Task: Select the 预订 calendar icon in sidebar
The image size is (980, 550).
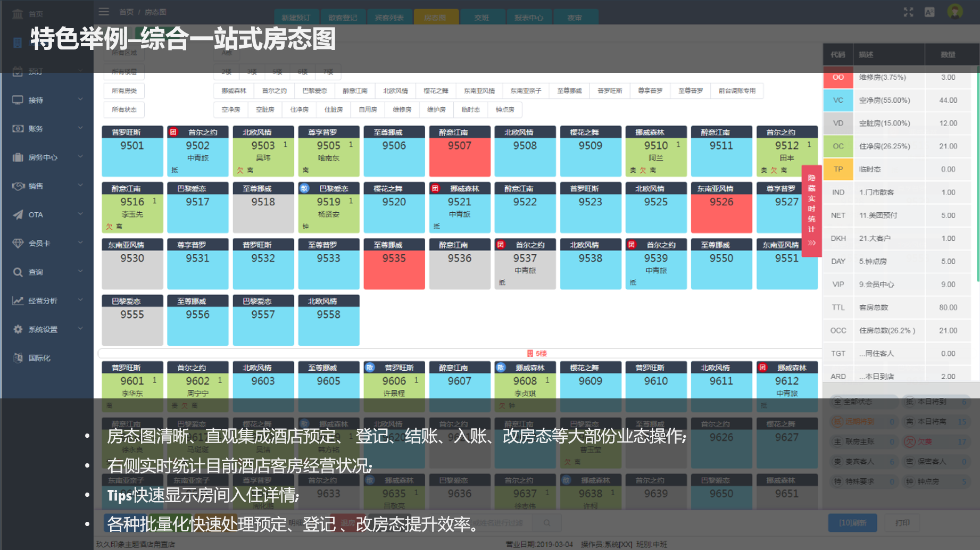Action: pyautogui.click(x=18, y=71)
